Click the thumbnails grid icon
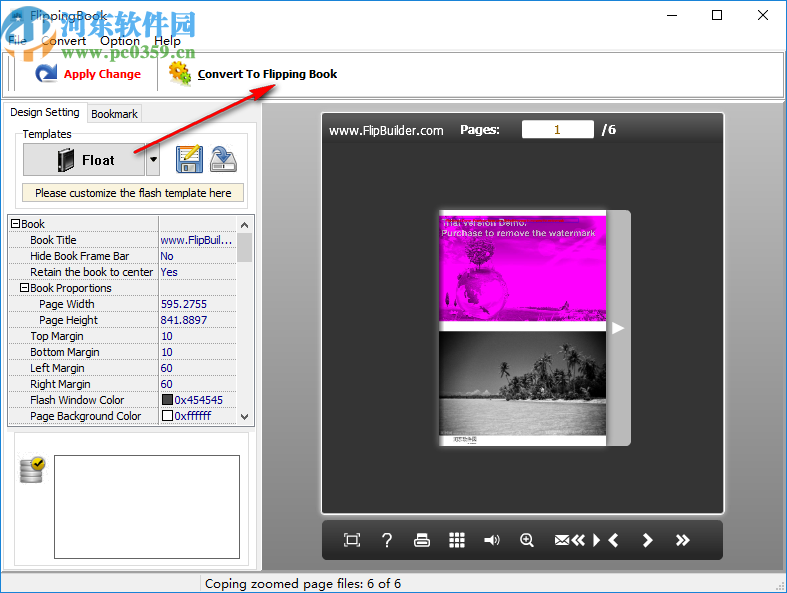This screenshot has width=787, height=593. [457, 540]
